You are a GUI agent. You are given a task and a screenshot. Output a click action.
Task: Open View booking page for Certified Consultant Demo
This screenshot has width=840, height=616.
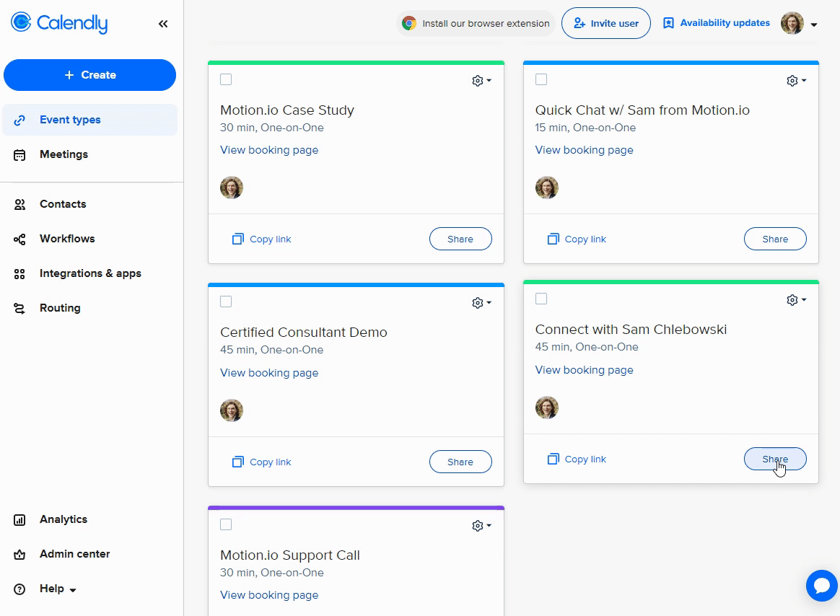click(269, 373)
